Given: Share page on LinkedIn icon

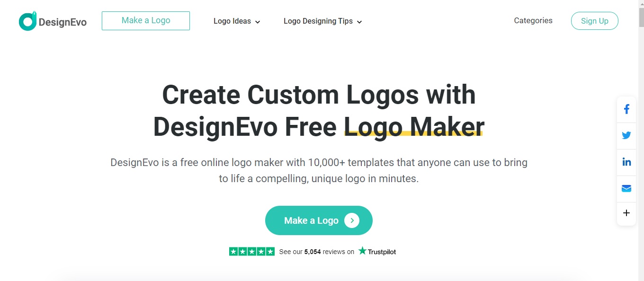Looking at the screenshot, I should coord(626,162).
